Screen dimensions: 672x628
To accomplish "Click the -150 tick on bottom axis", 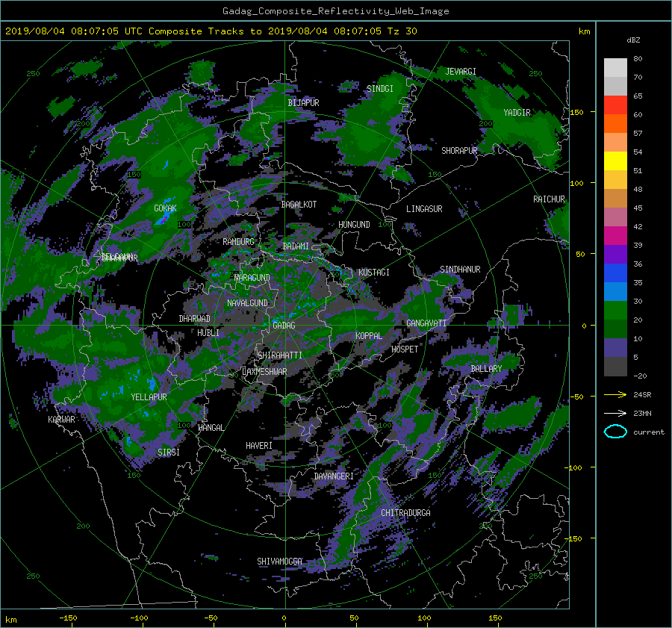I will [x=68, y=618].
